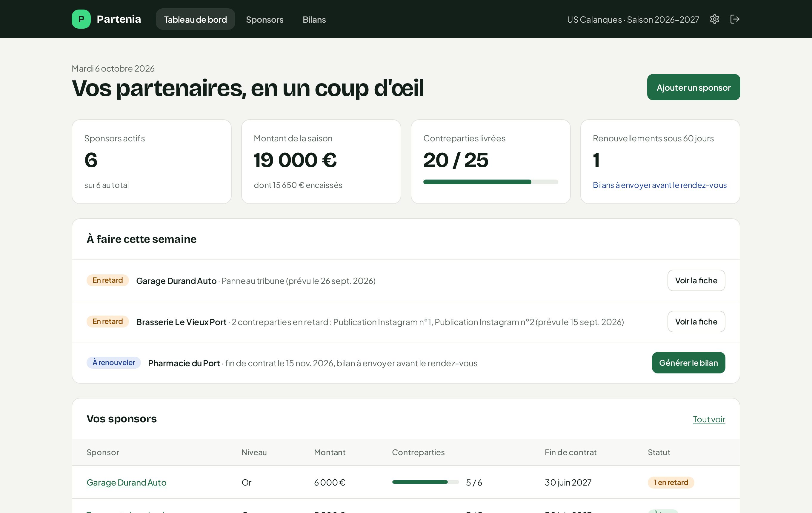Select the Sponsors actifs card
This screenshot has width=812, height=513.
[152, 162]
